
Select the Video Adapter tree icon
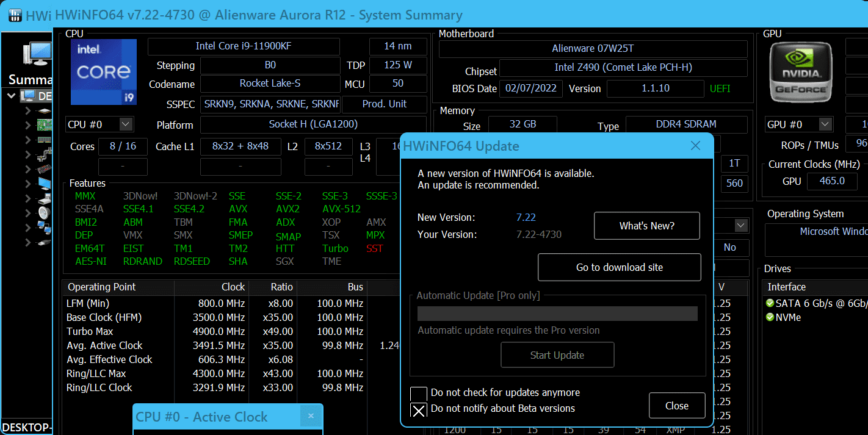tap(45, 169)
